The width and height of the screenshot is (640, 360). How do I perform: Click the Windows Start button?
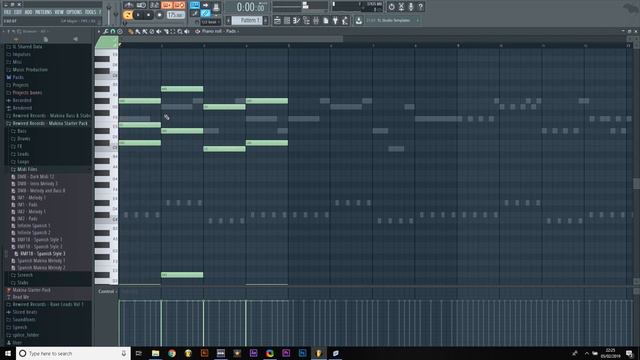tap(8, 353)
